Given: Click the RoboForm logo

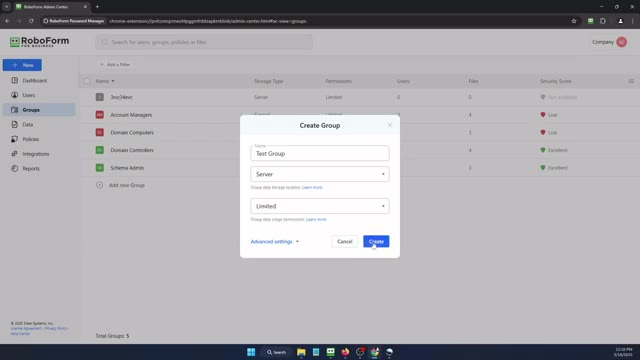Looking at the screenshot, I should tap(40, 42).
